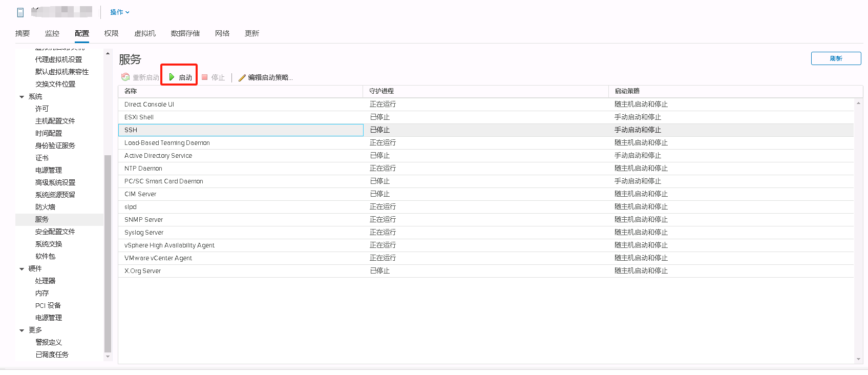Open 证书 in sidebar

(x=42, y=158)
